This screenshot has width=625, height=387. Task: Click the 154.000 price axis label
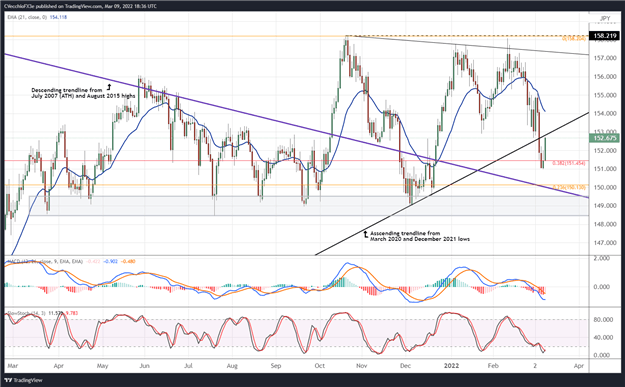(x=605, y=114)
